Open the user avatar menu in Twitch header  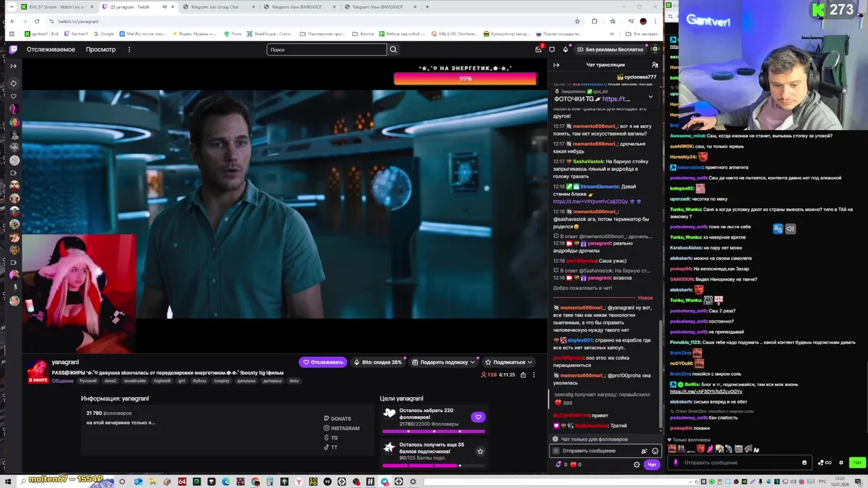(655, 49)
